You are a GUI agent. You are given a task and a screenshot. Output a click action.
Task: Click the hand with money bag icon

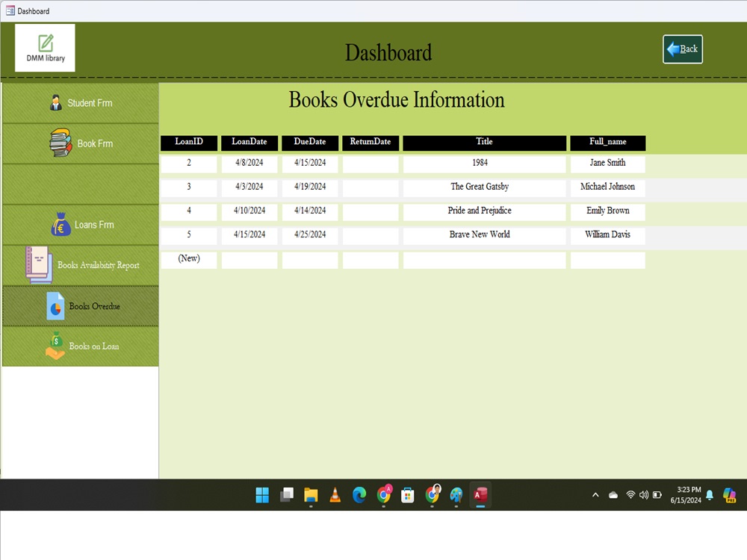tap(55, 346)
